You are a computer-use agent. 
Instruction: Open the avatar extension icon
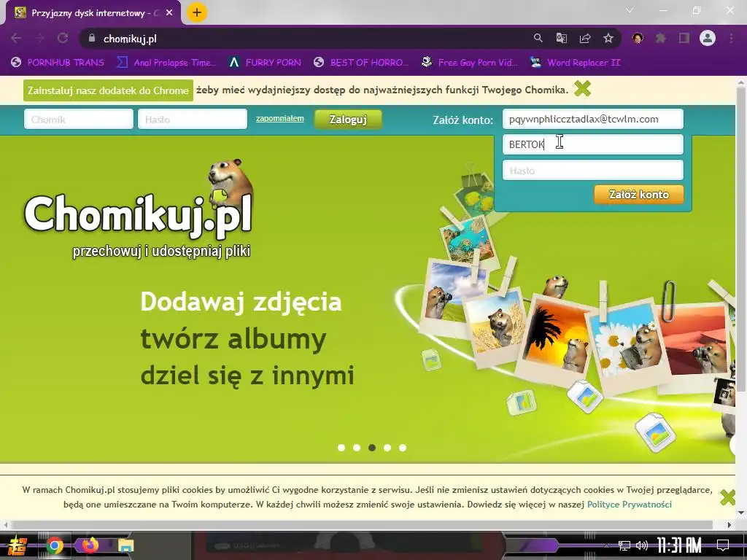(638, 38)
